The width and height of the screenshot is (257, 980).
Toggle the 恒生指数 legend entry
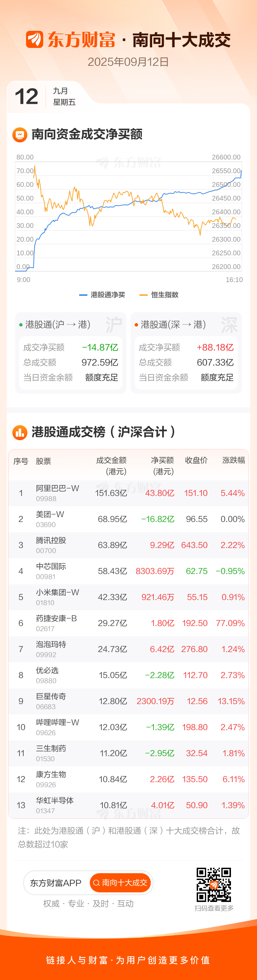tap(159, 295)
